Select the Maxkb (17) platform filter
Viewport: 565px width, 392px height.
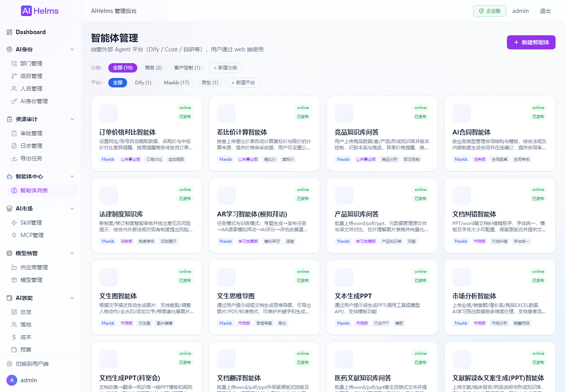(177, 83)
